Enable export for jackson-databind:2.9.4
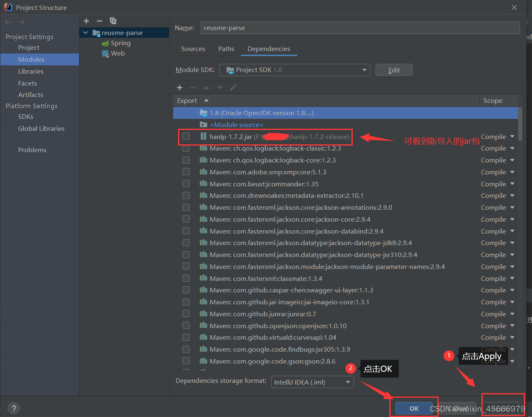This screenshot has height=417, width=532. pyautogui.click(x=186, y=231)
